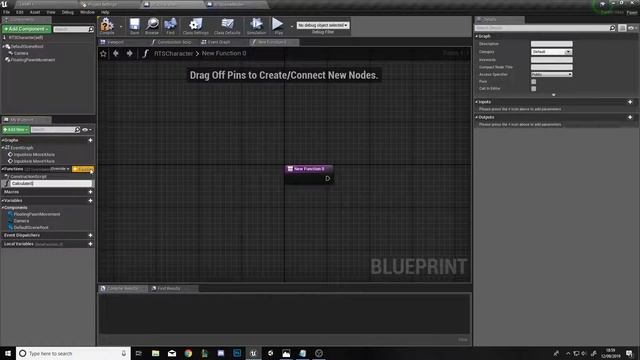Add a new graph with Graphs plus

pos(91,140)
